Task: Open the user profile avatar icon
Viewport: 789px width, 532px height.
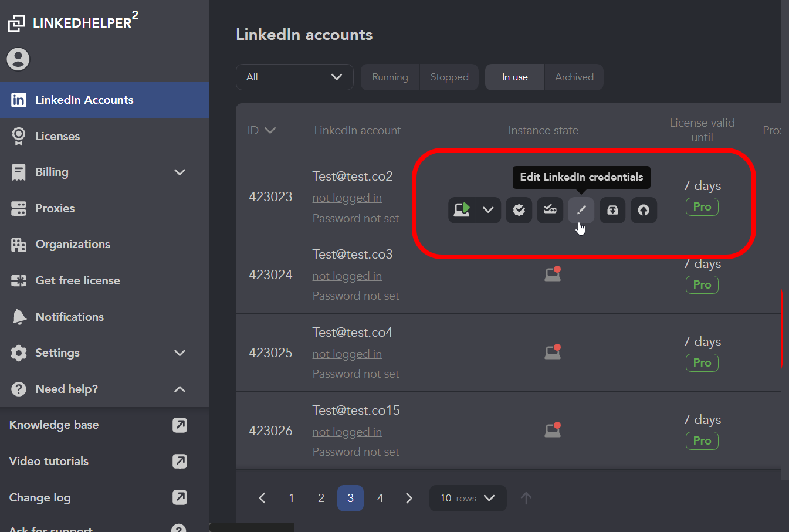Action: 18,59
